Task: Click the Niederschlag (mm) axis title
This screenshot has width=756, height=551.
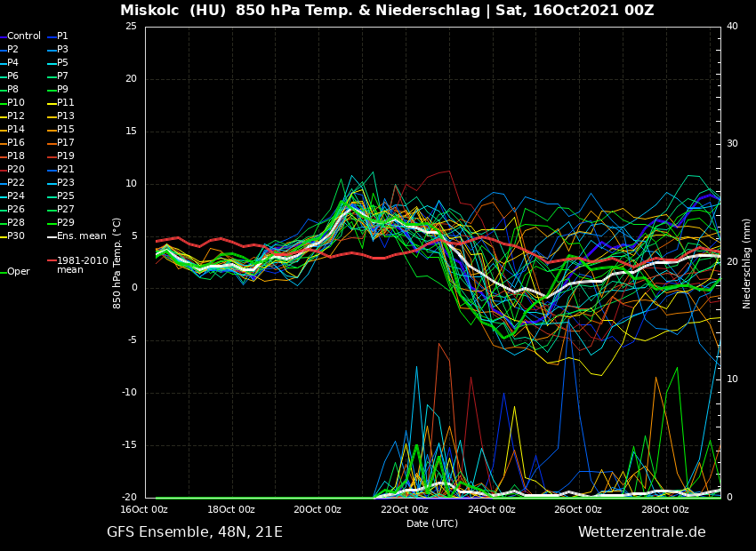Action: (747, 263)
